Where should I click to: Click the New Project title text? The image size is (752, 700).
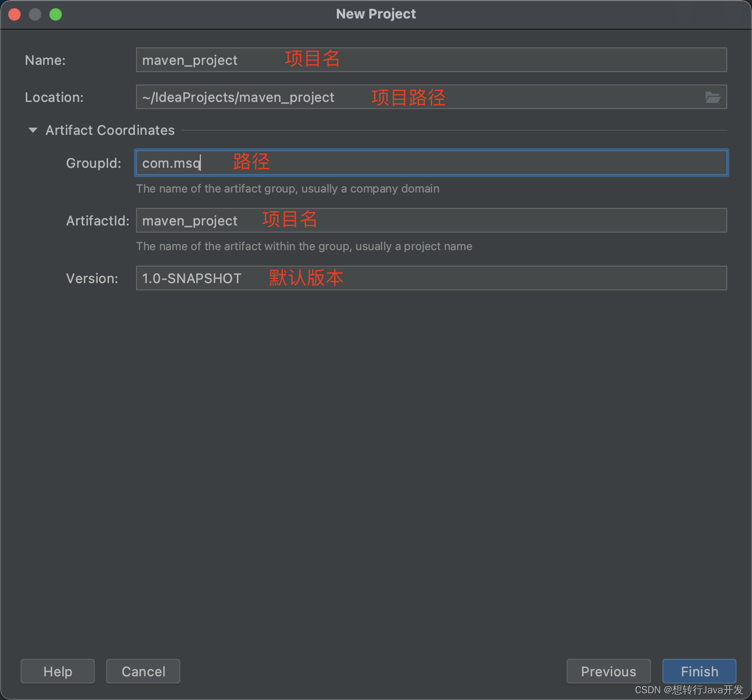pos(376,14)
